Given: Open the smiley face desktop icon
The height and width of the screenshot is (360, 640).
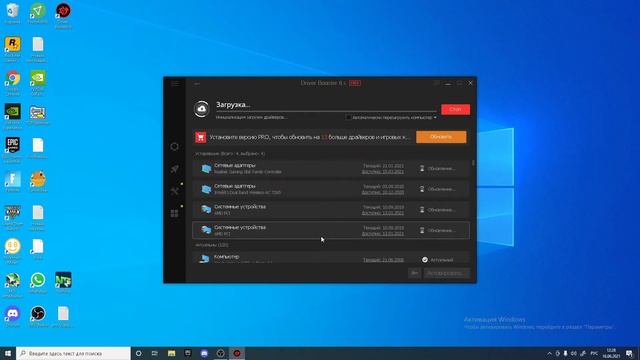Looking at the screenshot, I should [x=13, y=251].
